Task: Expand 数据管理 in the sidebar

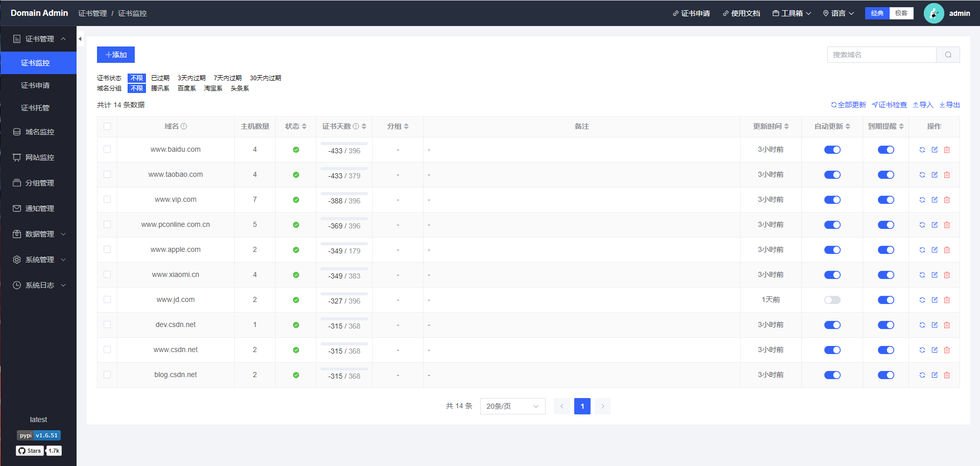Action: click(x=39, y=234)
